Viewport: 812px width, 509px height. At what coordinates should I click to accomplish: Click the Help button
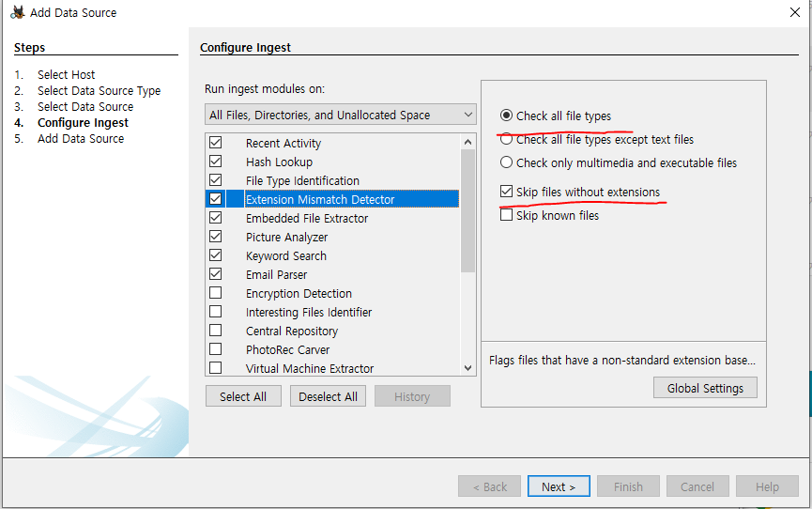[767, 486]
